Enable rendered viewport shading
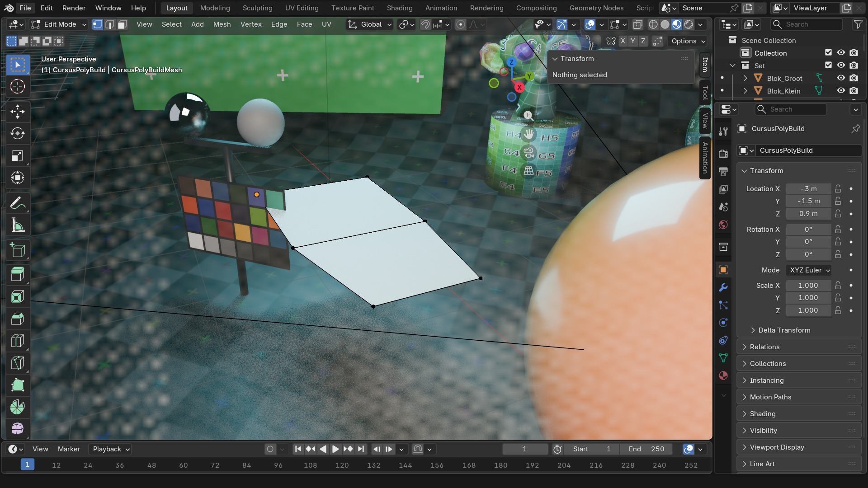This screenshot has height=488, width=868. click(689, 24)
